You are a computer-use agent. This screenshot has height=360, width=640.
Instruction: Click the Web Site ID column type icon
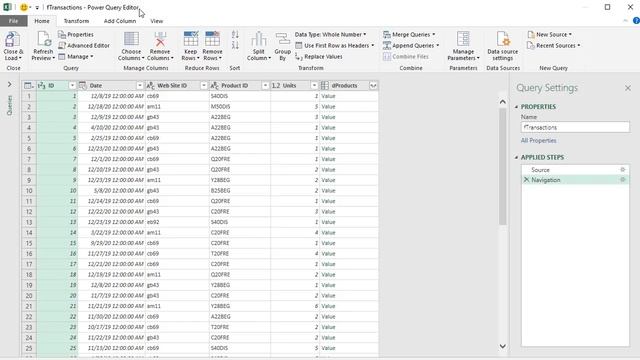(x=150, y=85)
